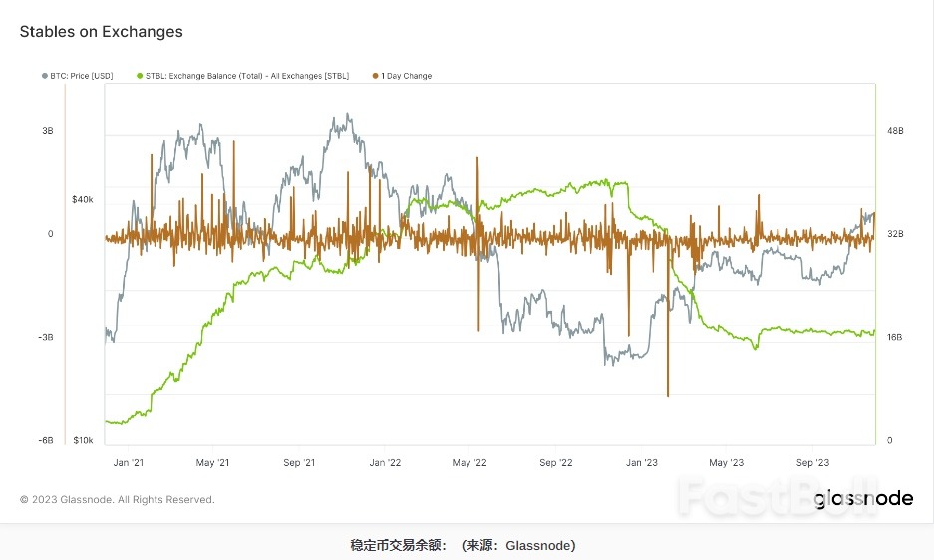The width and height of the screenshot is (934, 560).
Task: Click the $10k price axis label
Action: tap(83, 440)
